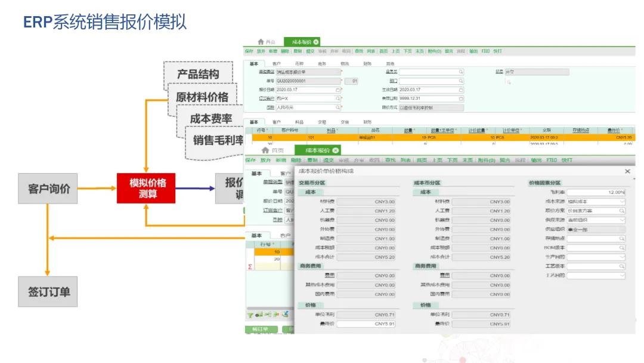Click 放弃 in the upper window toolbar
Screen dimensions: 644x363
[x=261, y=51]
